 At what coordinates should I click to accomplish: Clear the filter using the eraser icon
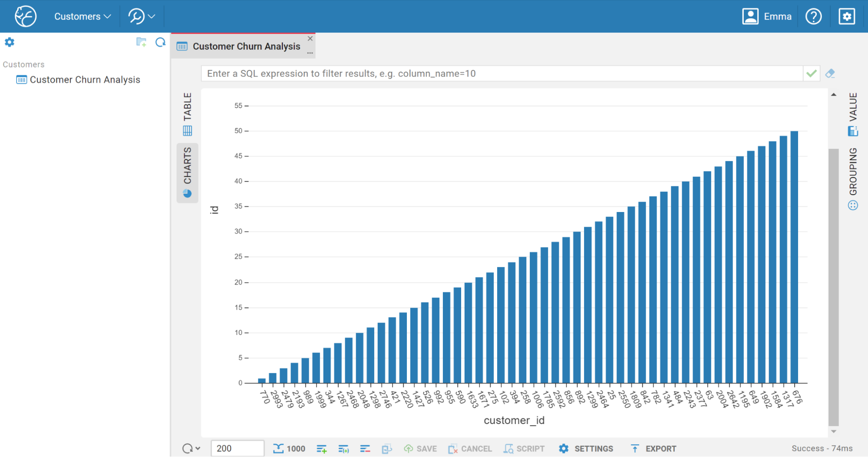click(830, 73)
